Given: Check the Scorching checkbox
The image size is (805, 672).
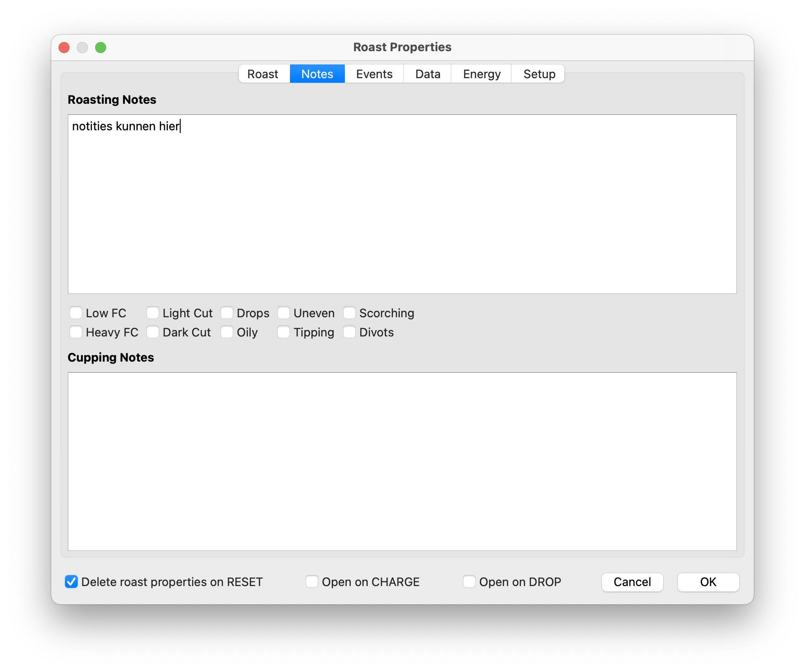Looking at the screenshot, I should point(349,313).
